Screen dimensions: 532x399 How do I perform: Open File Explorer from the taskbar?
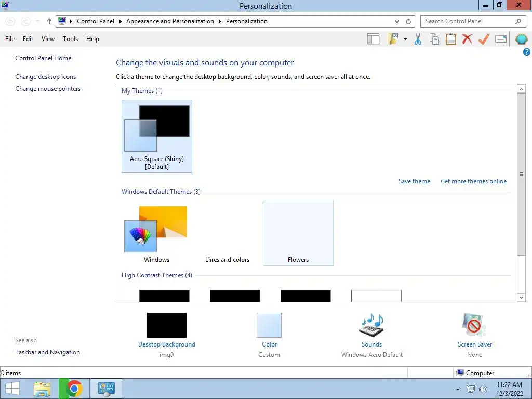(x=43, y=389)
